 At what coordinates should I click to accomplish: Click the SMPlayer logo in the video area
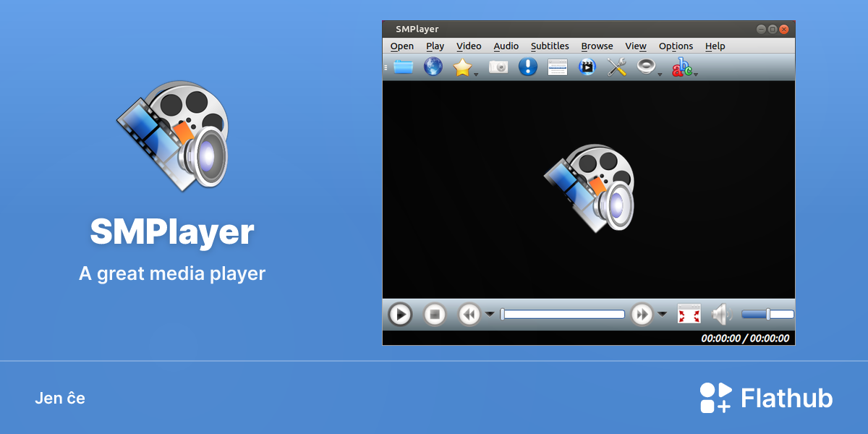click(x=589, y=188)
